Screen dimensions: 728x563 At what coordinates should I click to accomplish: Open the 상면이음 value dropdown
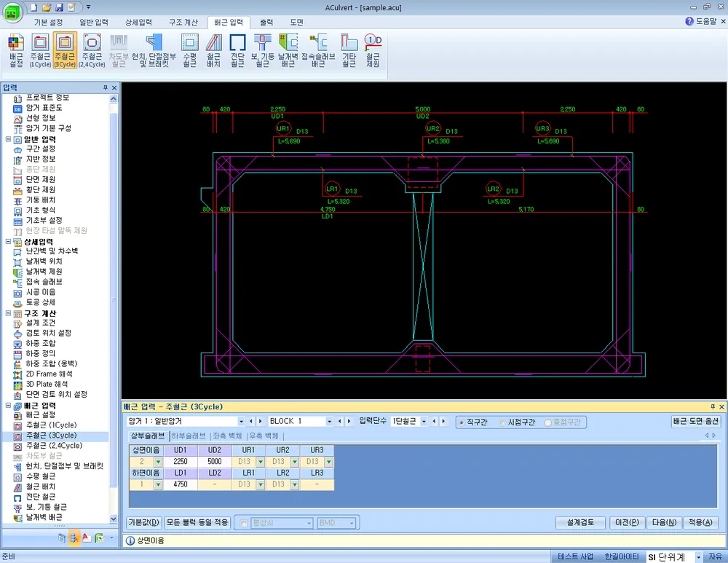(158, 462)
